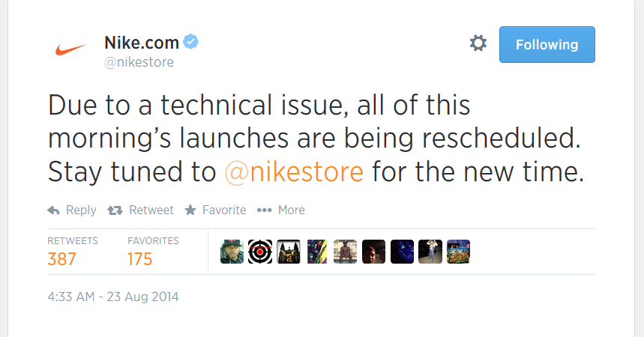Open first avatar with man in cap
The width and height of the screenshot is (644, 337).
pos(232,252)
